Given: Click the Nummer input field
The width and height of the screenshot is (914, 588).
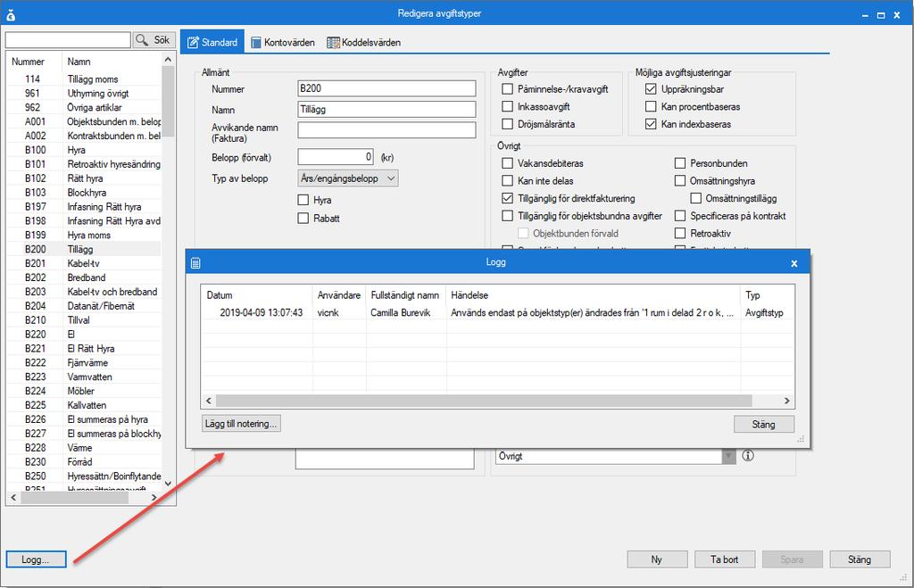Looking at the screenshot, I should 386,88.
